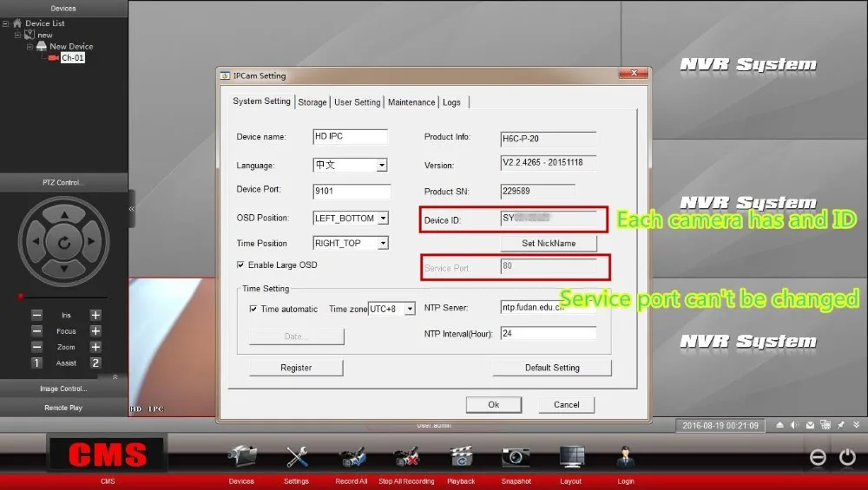Tilt PTZ camera up arrow
This screenshot has height=490, width=868.
point(65,214)
